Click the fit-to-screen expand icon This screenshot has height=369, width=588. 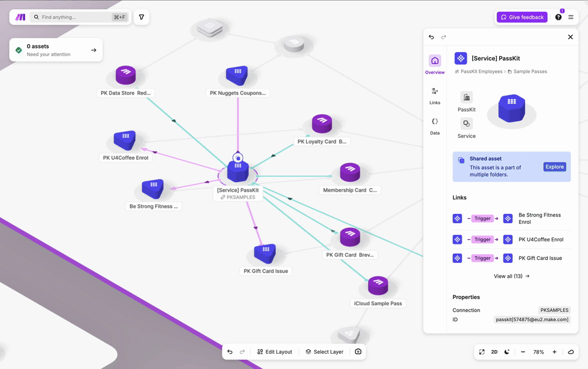click(x=482, y=352)
